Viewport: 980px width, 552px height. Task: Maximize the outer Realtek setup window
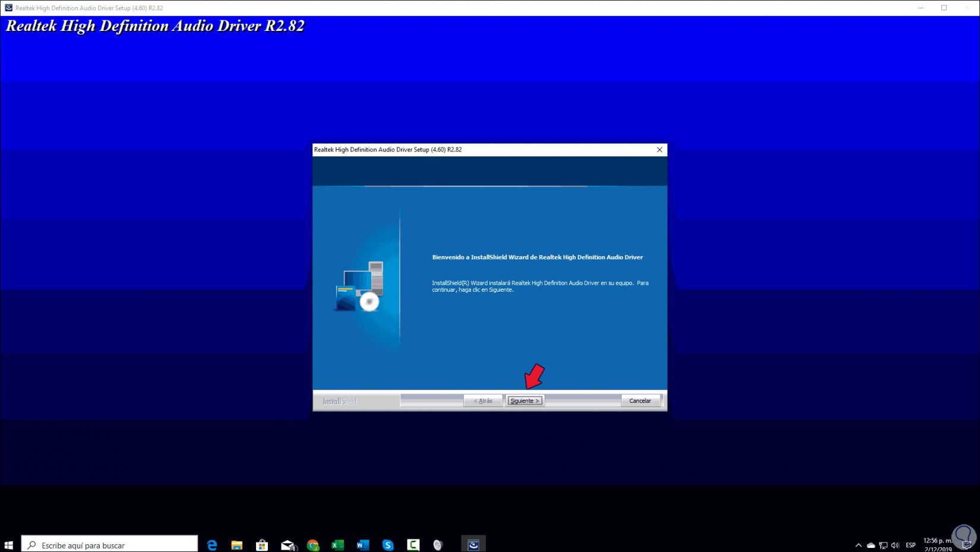click(x=944, y=8)
